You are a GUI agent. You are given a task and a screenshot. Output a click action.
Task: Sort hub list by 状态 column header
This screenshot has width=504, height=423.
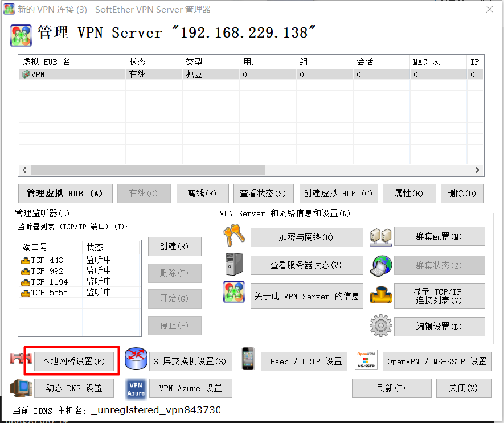(x=154, y=61)
